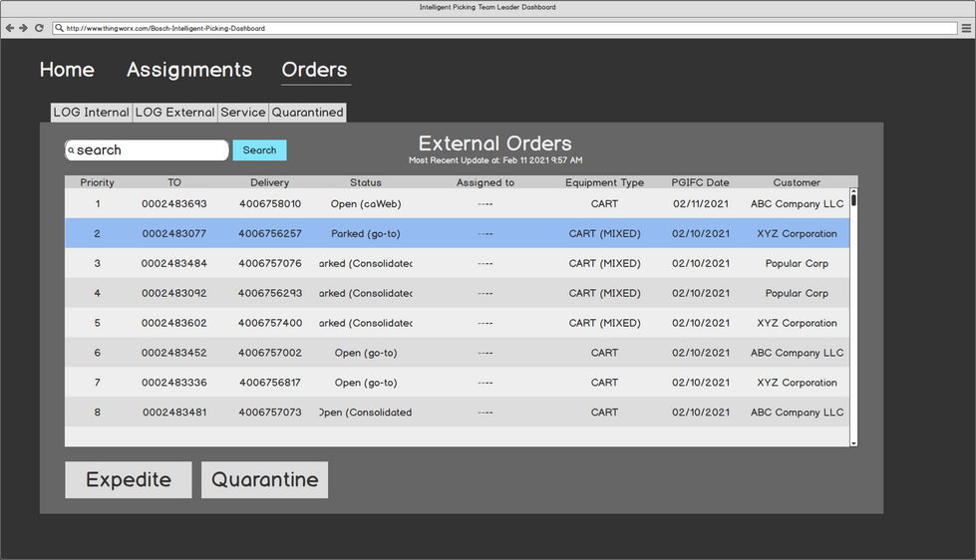Go forward with the browser forward arrow
The image size is (976, 560).
click(24, 28)
